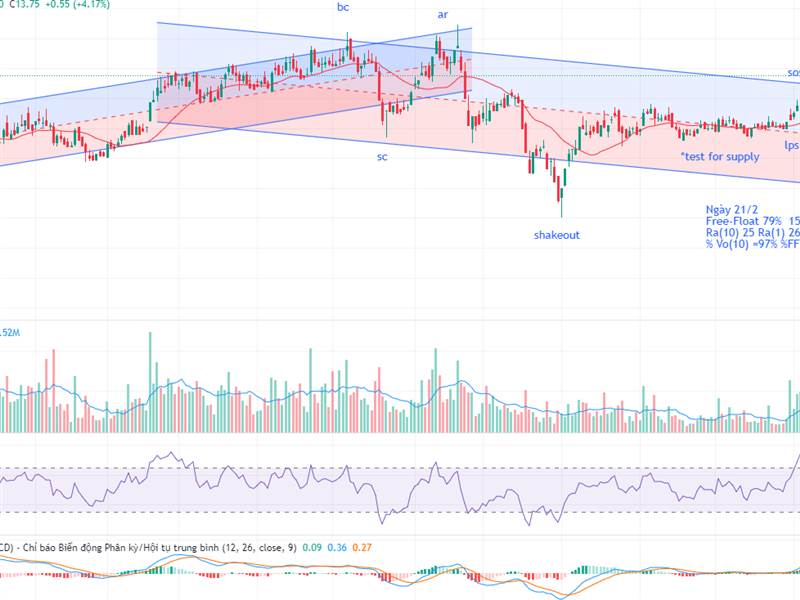Click the 'ar' annotation label

[x=441, y=15]
